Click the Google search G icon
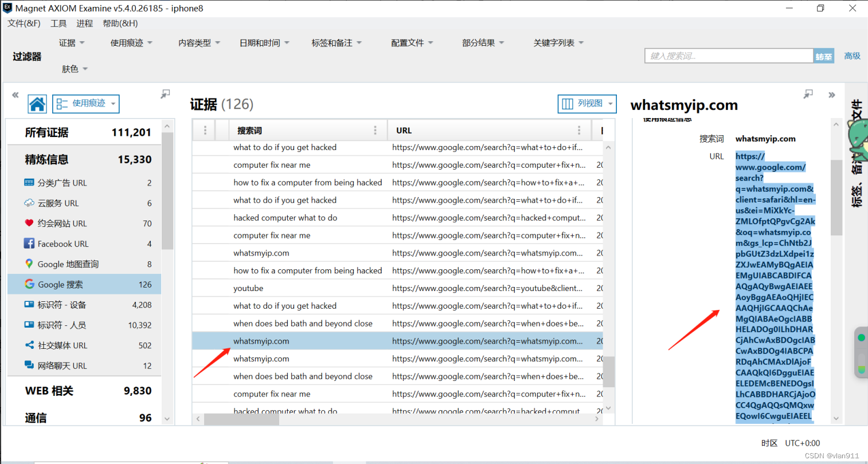This screenshot has height=464, width=868. (x=29, y=284)
